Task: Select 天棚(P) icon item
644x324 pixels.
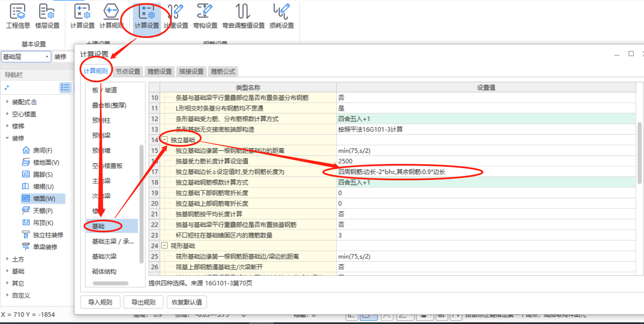Action: point(26,211)
